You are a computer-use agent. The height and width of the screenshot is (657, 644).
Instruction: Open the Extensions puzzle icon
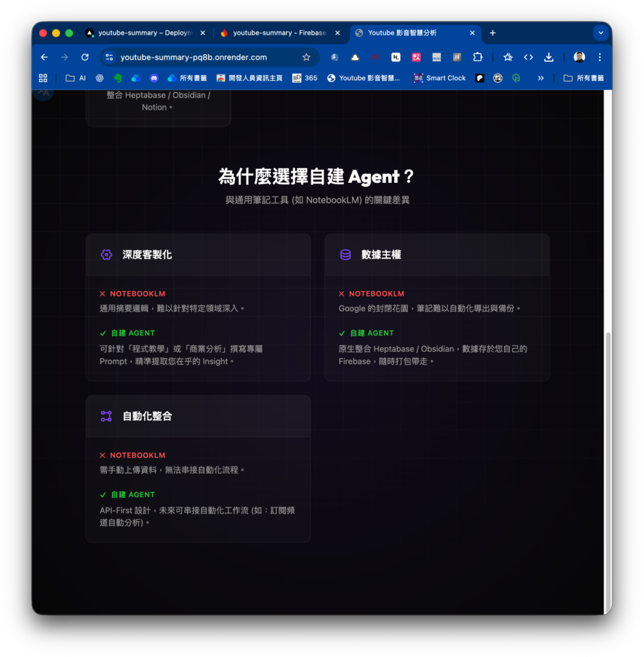click(x=478, y=57)
